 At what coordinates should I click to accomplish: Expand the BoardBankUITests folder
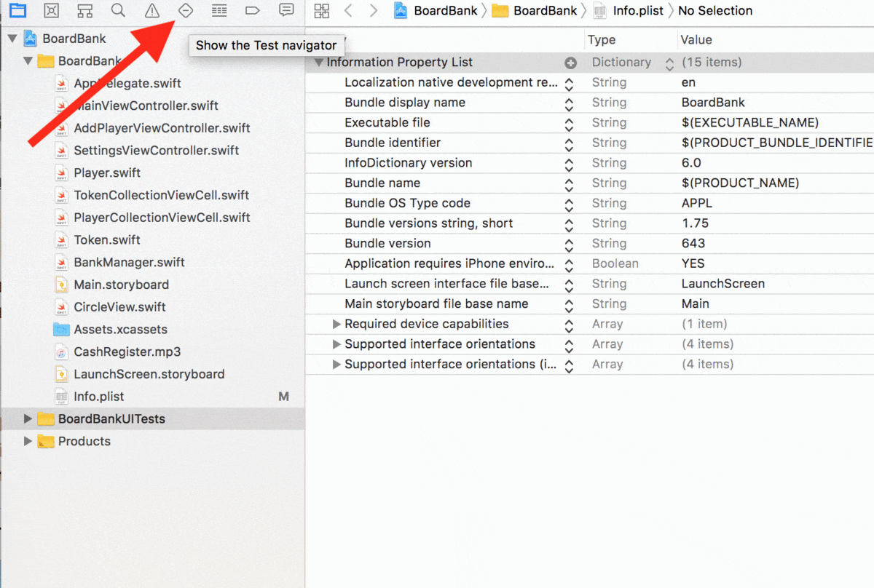pyautogui.click(x=28, y=418)
